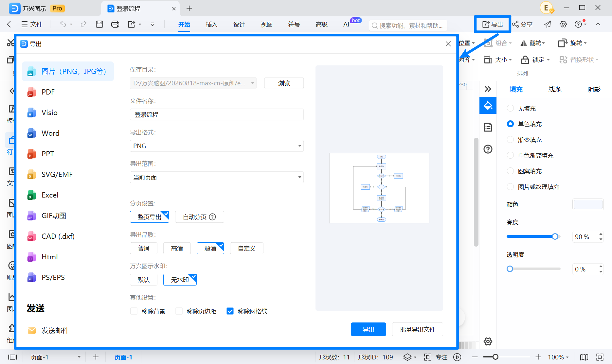The height and width of the screenshot is (364, 612).
Task: Click the page view book icon
Action: [x=584, y=357]
